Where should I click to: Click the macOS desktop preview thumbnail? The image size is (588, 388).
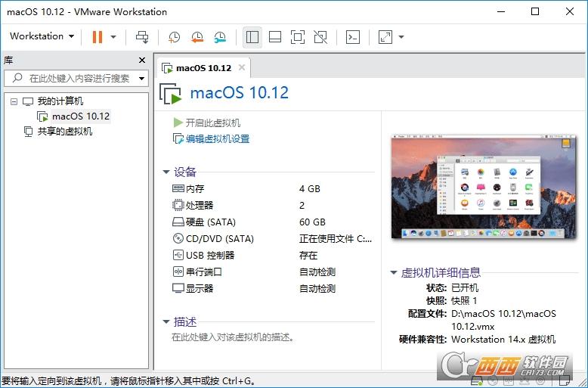[x=483, y=186]
